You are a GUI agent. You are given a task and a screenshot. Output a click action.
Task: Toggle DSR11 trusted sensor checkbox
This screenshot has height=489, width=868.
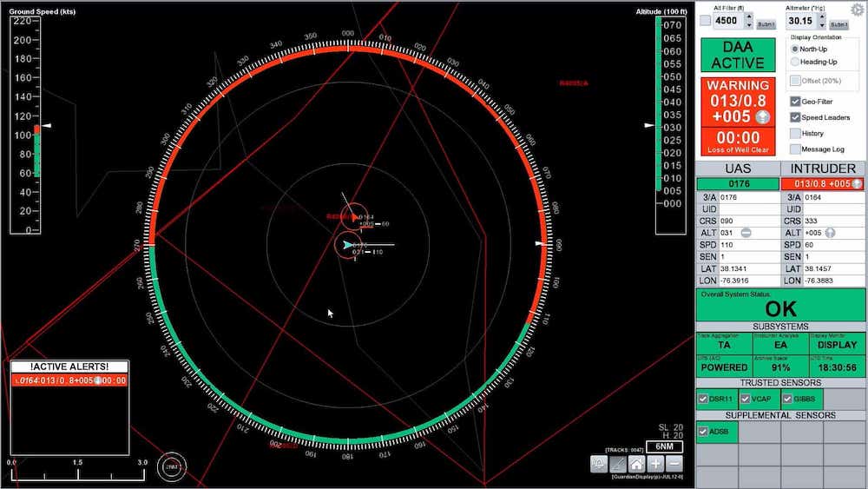(x=703, y=399)
